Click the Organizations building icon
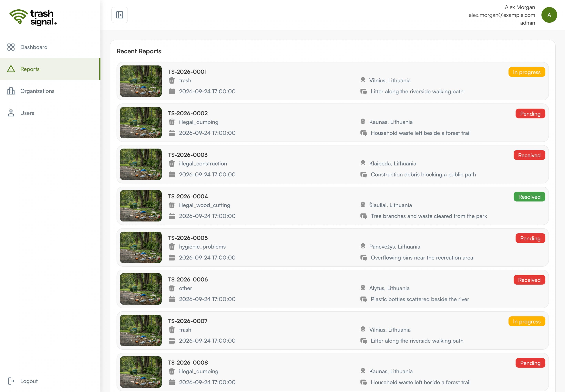Viewport: 565px width, 392px height. click(11, 91)
